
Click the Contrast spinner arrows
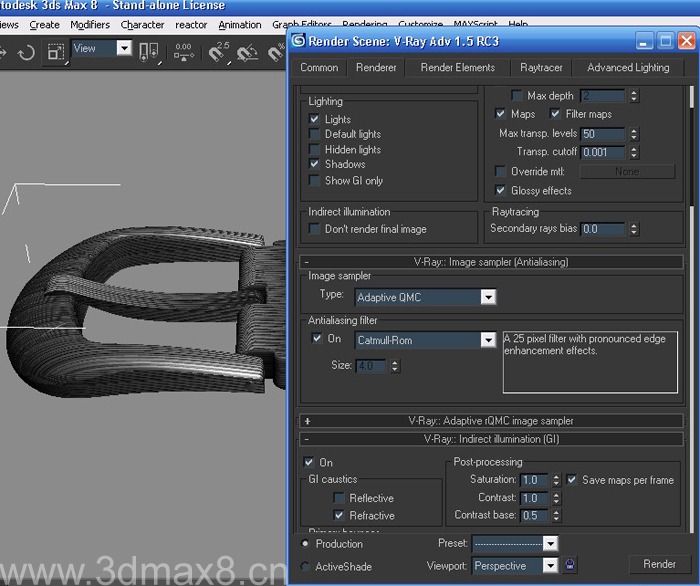click(556, 498)
